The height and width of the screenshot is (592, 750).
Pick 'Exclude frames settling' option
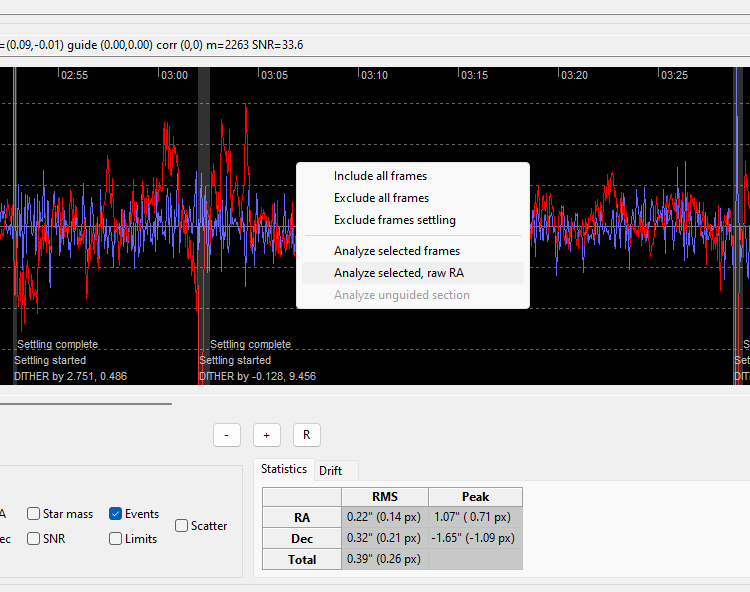coord(413,220)
